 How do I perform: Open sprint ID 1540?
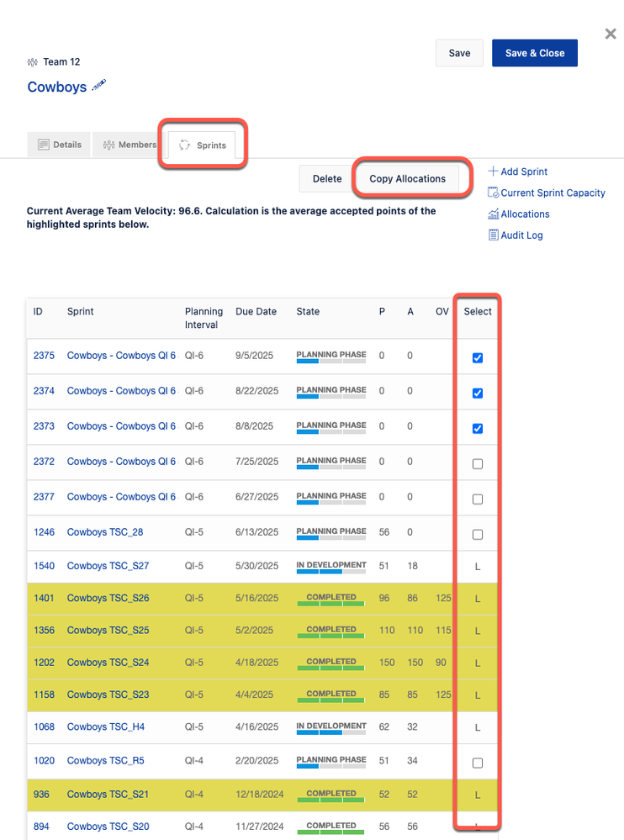[x=44, y=566]
